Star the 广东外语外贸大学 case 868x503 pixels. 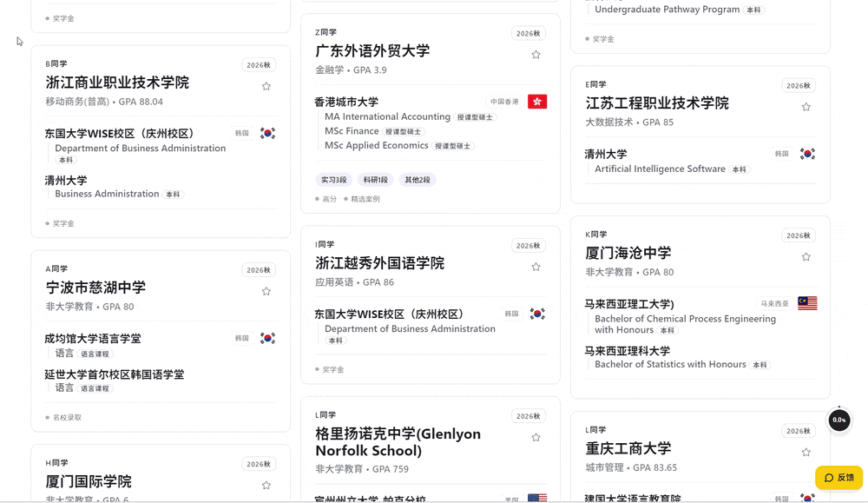pyautogui.click(x=536, y=55)
